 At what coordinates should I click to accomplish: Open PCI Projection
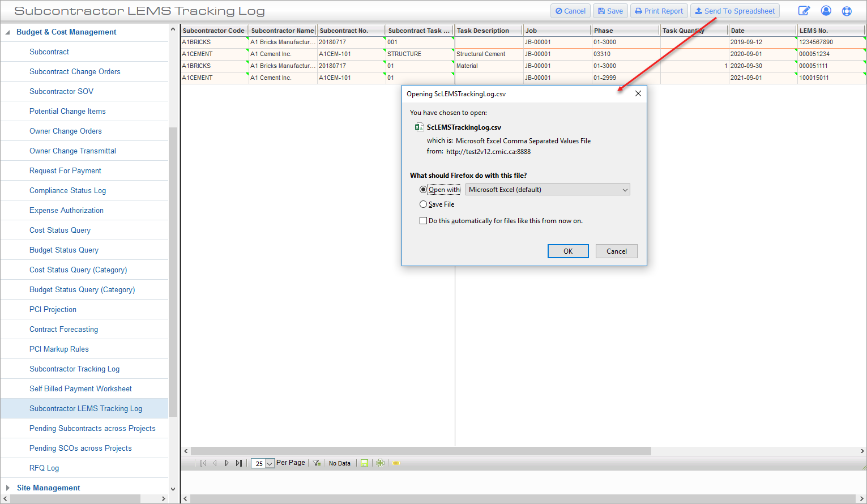(x=53, y=309)
